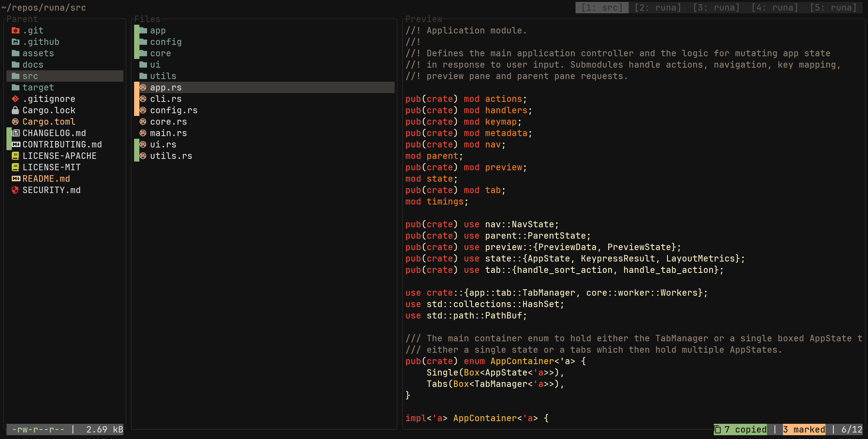Click the markdown icon beside README.md
The width and height of the screenshot is (868, 439).
[x=16, y=179]
